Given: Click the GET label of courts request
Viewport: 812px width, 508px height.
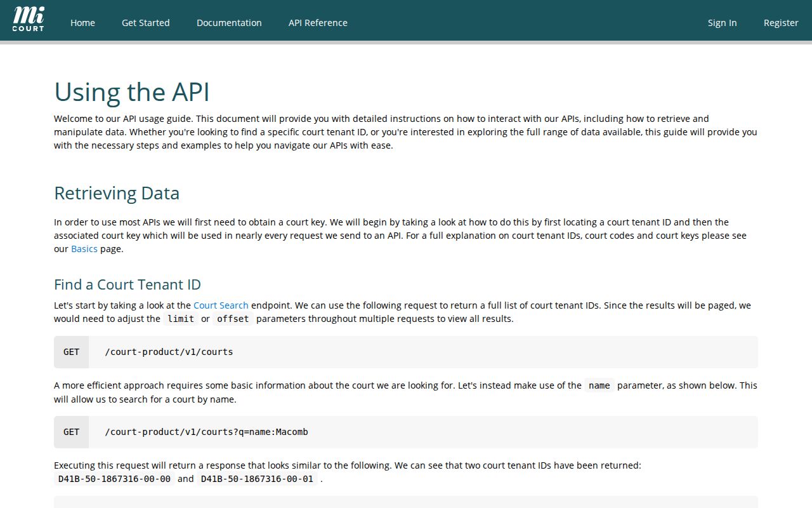Looking at the screenshot, I should point(71,352).
